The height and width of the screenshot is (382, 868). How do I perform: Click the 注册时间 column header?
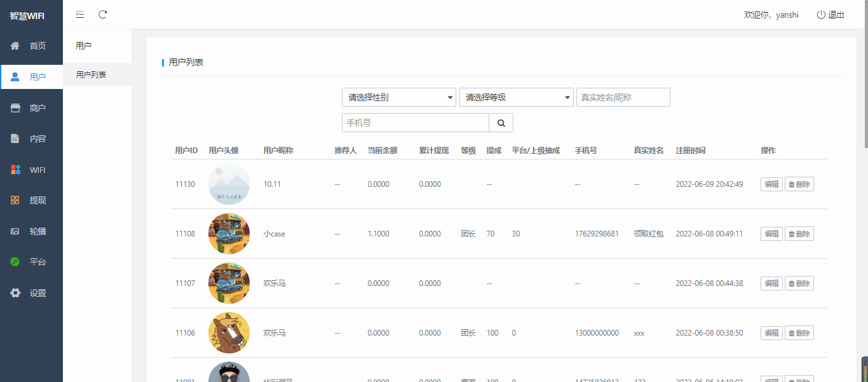[x=691, y=151]
